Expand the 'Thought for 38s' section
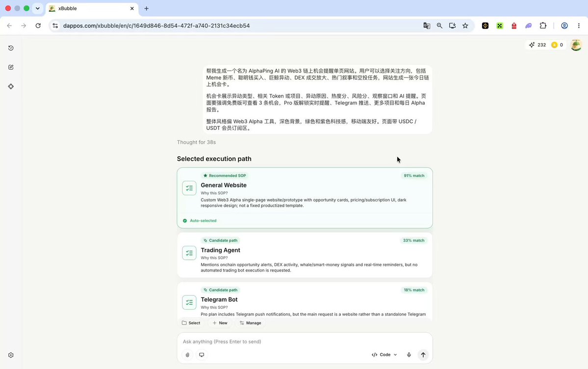 point(196,142)
